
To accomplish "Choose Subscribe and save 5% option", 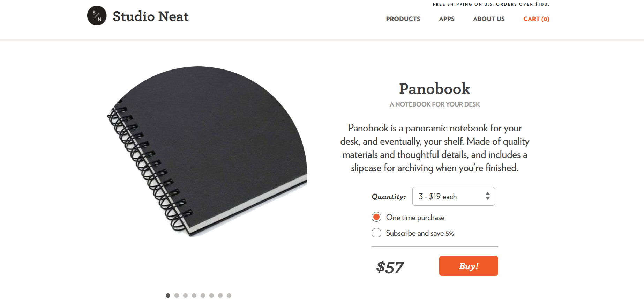I will pyautogui.click(x=376, y=233).
